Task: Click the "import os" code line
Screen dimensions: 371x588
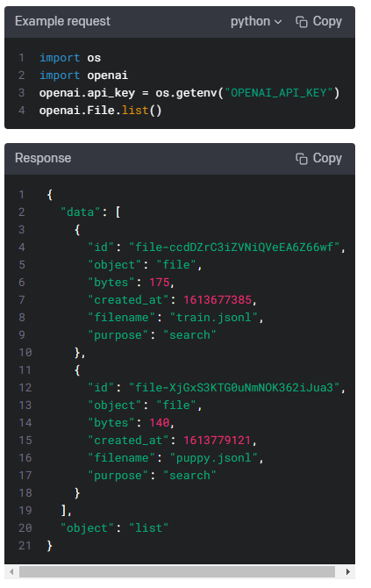Action: (70, 58)
